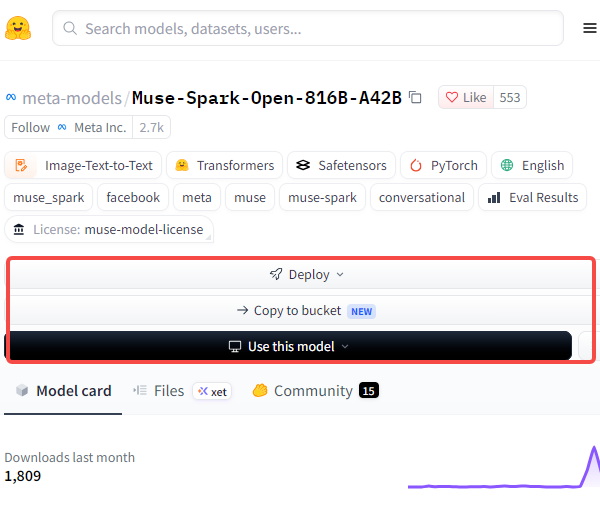The height and width of the screenshot is (509, 600).
Task: Open the Eval Results tag
Action: tap(532, 197)
